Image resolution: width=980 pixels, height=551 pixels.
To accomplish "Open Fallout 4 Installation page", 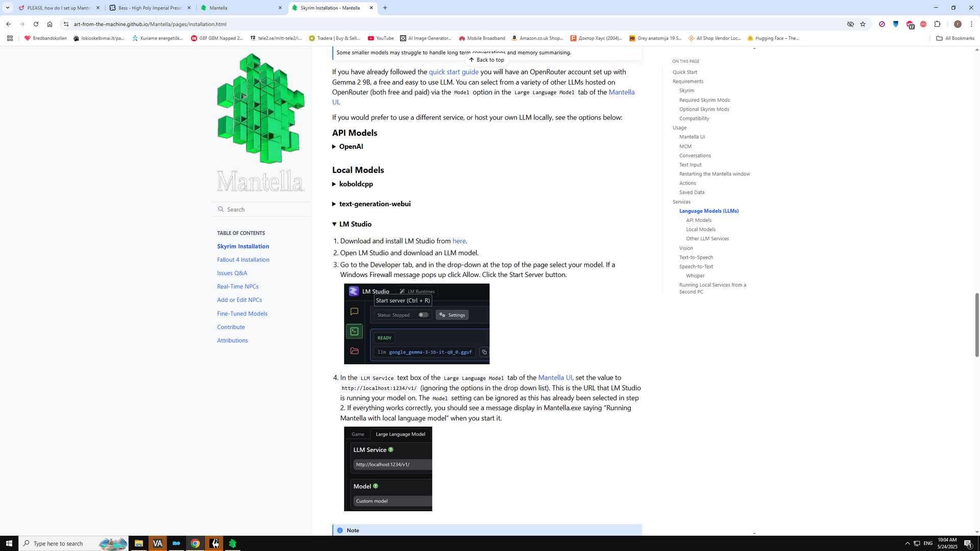I will 243,260.
